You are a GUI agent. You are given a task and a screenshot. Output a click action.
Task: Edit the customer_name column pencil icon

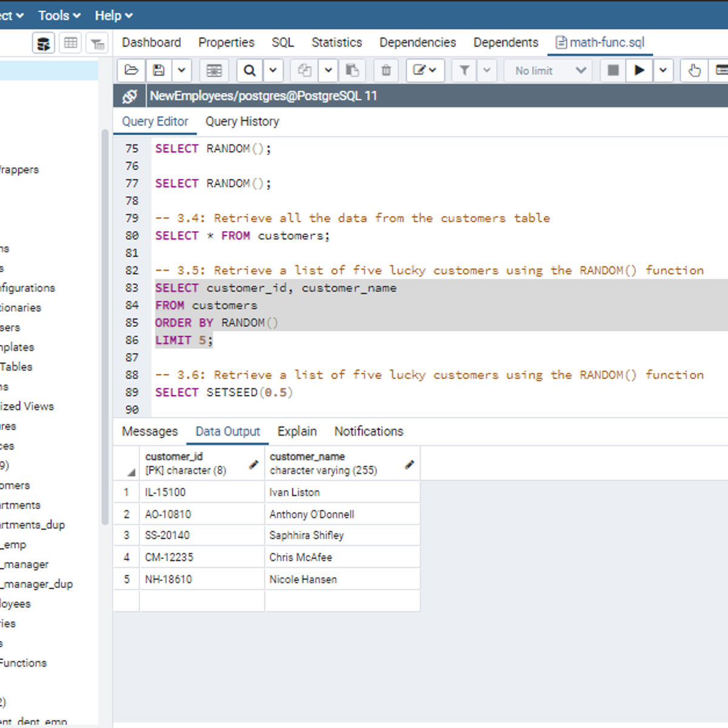[409, 465]
